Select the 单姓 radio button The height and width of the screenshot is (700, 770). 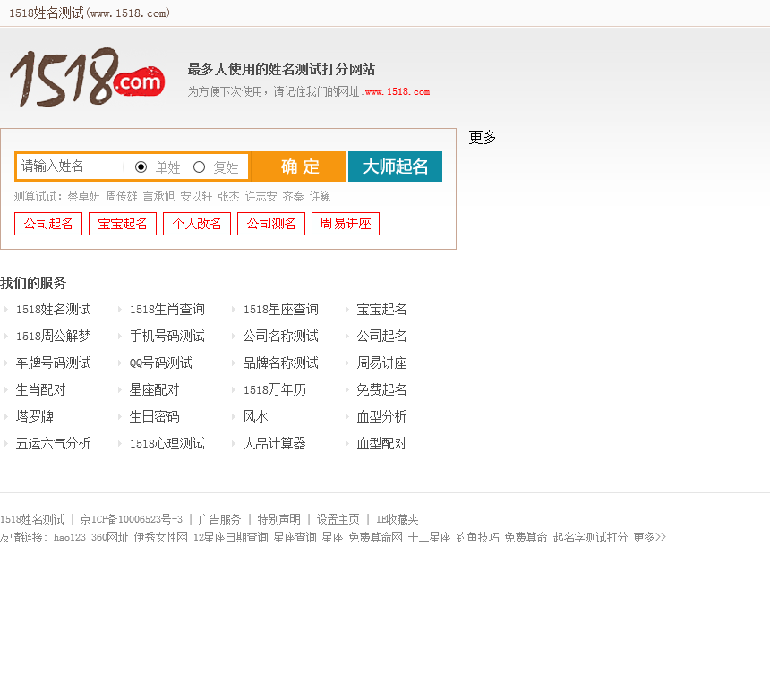coord(141,167)
